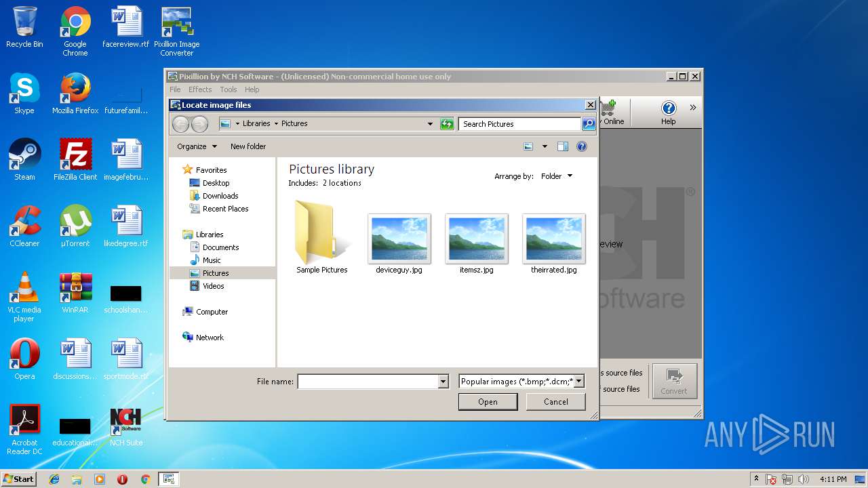Click the dialog forward navigation arrow
Screen dimensions: 868x488
coord(199,124)
